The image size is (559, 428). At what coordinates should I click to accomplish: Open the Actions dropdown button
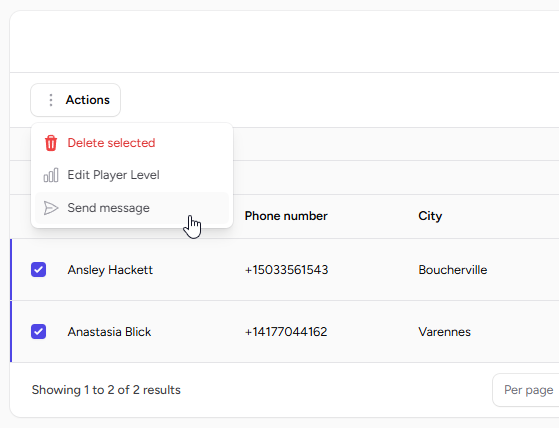point(76,100)
